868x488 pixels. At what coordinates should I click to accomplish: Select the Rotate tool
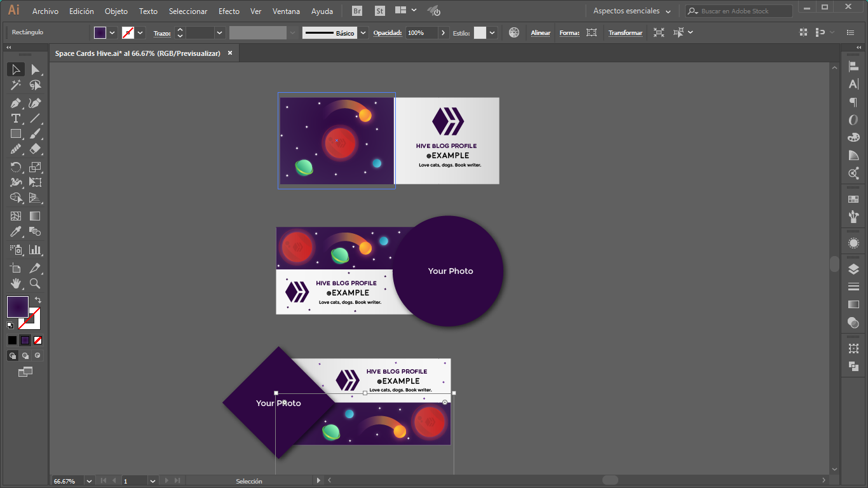click(16, 167)
